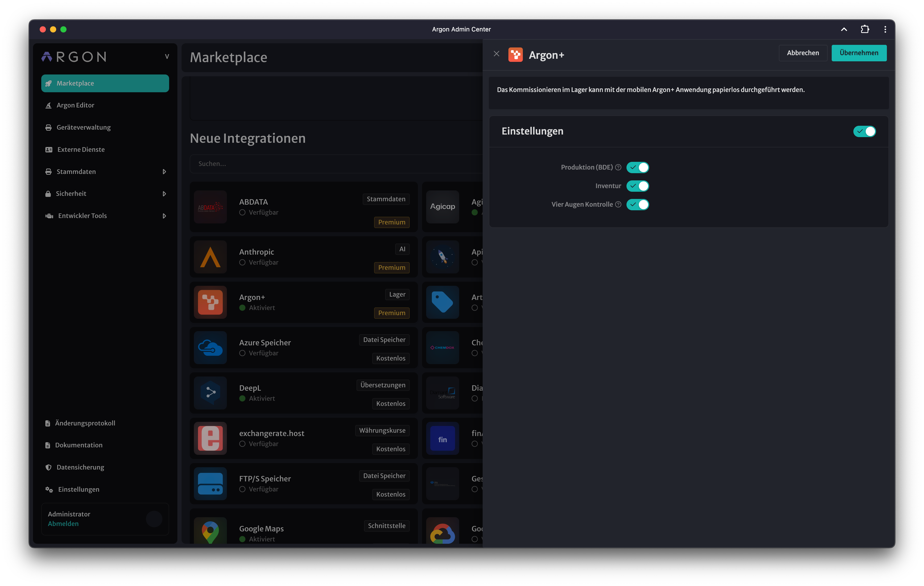This screenshot has height=586, width=924.
Task: Disable the Produktion (BDE) toggle
Action: [x=637, y=168]
